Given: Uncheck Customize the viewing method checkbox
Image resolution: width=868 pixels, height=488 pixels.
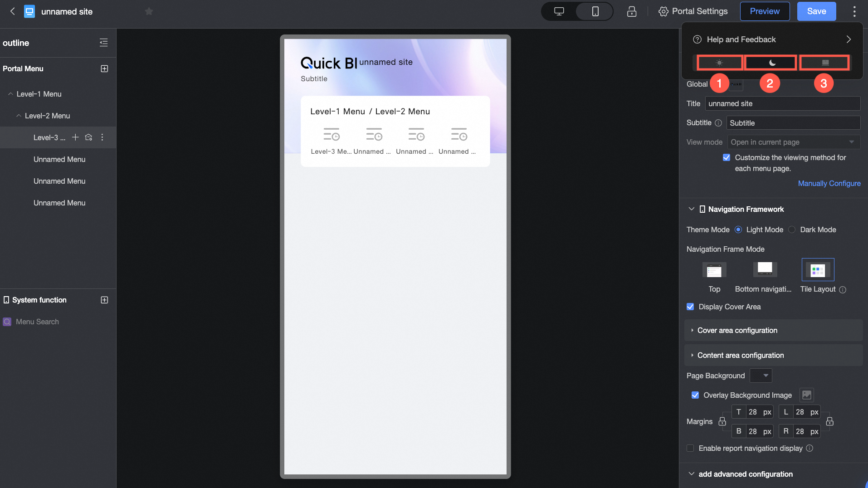Looking at the screenshot, I should pos(727,157).
